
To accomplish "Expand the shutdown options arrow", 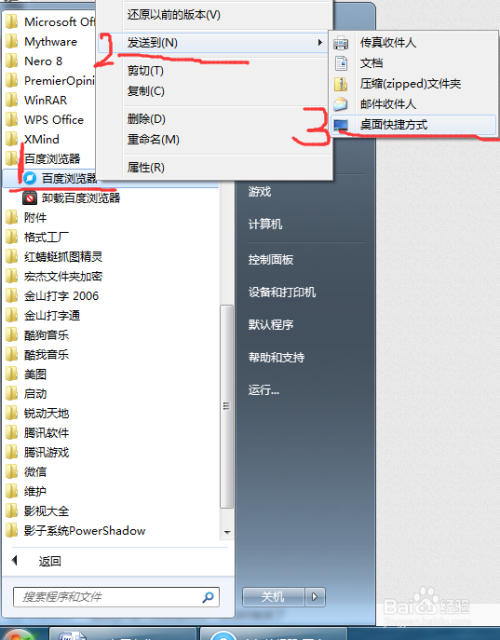I will click(x=315, y=597).
